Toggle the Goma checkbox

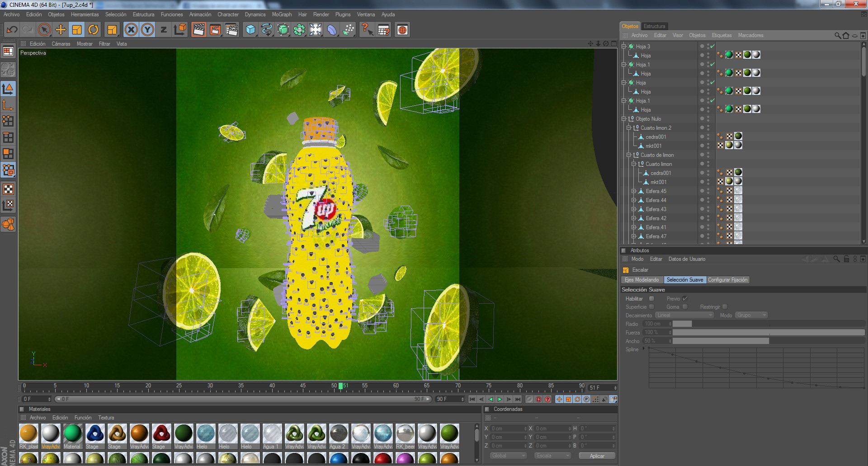[x=685, y=307]
